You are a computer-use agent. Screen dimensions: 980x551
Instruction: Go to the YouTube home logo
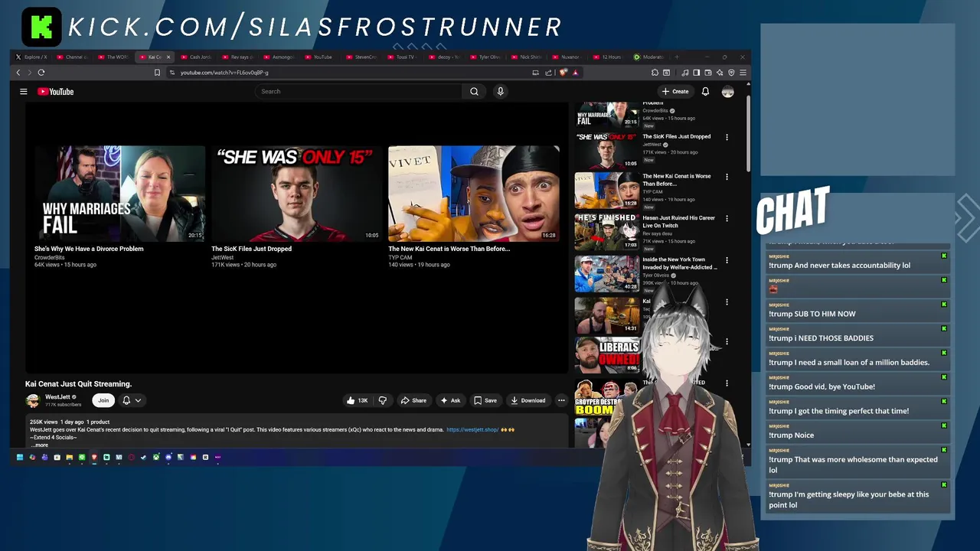point(56,92)
